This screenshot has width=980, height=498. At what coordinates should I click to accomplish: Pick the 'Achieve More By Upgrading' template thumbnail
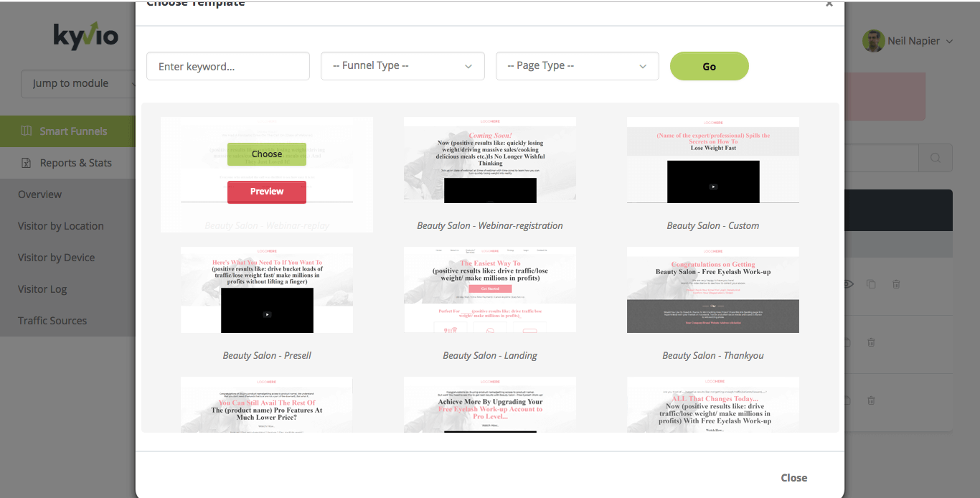490,405
